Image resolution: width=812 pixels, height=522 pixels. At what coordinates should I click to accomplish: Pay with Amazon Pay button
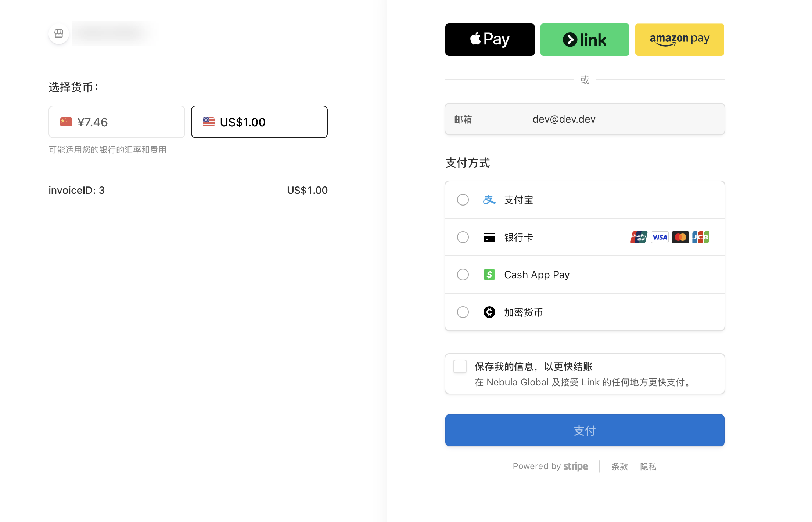click(x=680, y=40)
